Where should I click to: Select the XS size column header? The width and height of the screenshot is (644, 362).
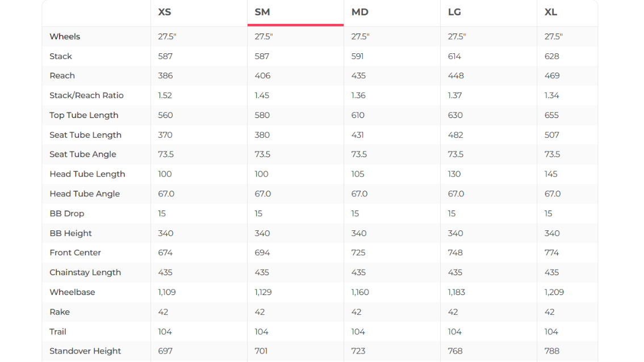pos(165,12)
